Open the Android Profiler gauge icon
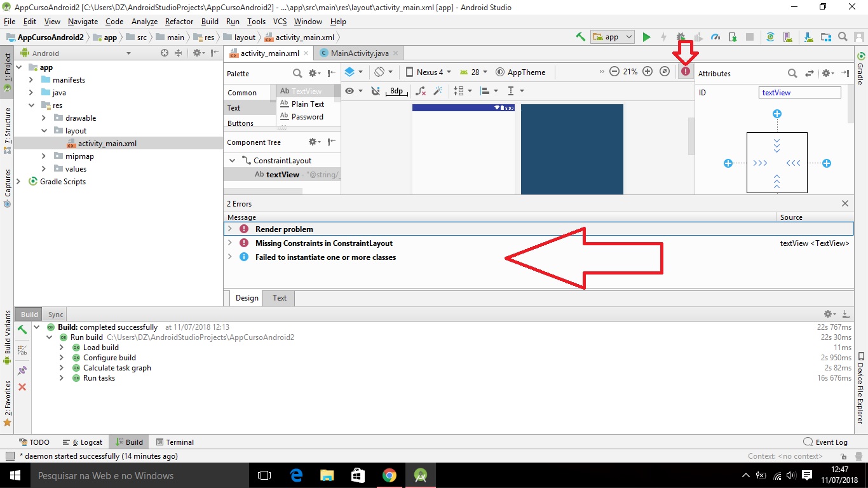The height and width of the screenshot is (488, 868). click(715, 37)
